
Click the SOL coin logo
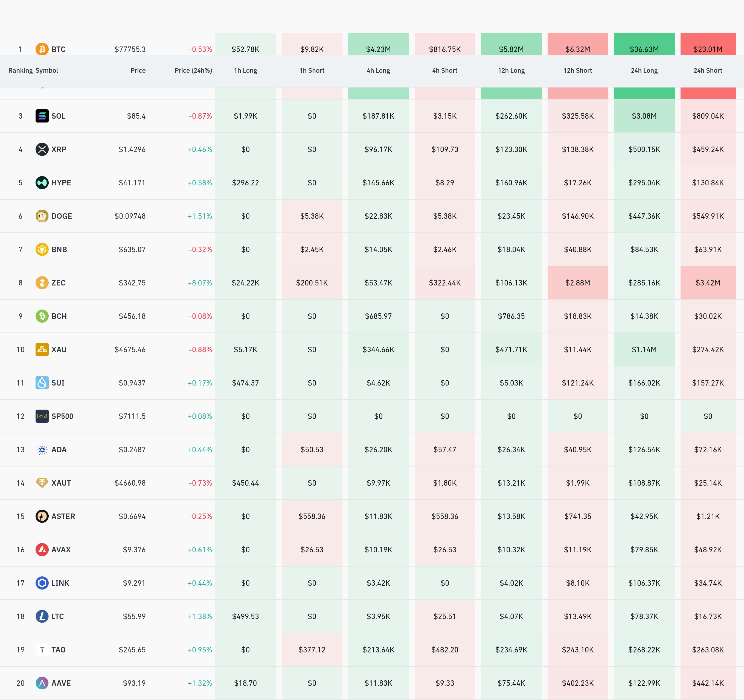[x=42, y=116]
